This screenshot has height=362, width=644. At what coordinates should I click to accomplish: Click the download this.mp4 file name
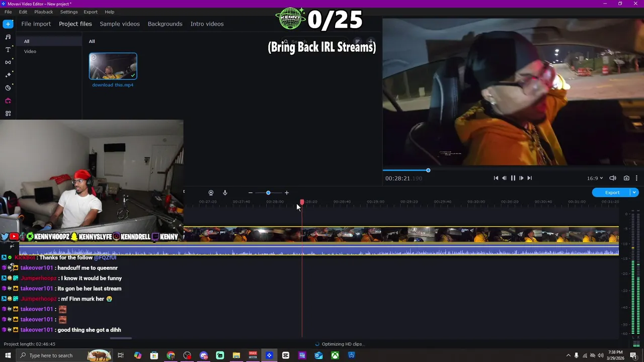(113, 85)
